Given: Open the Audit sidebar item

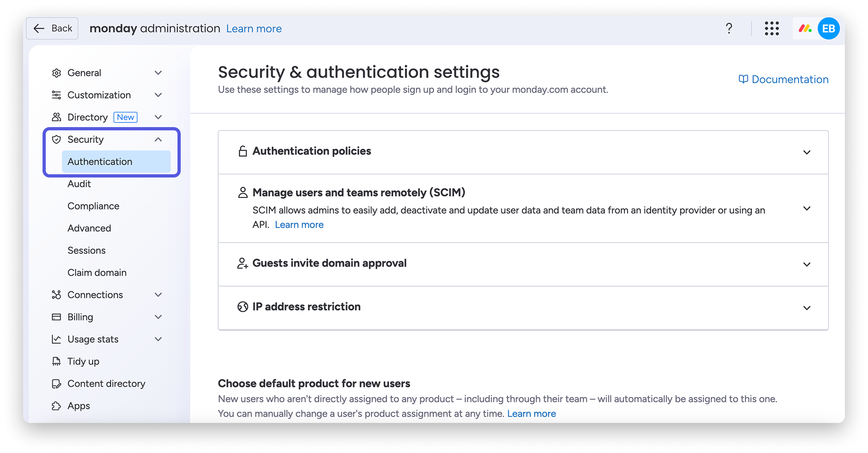Looking at the screenshot, I should 79,184.
